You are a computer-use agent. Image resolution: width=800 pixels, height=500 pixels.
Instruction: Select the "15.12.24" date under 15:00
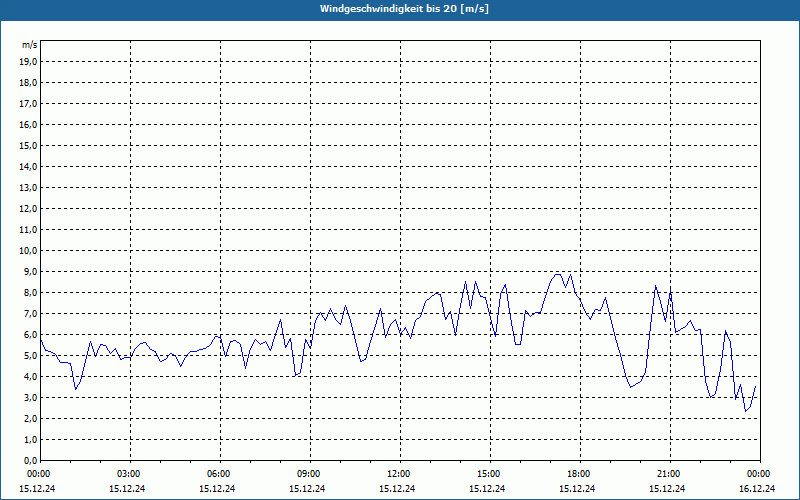click(487, 488)
